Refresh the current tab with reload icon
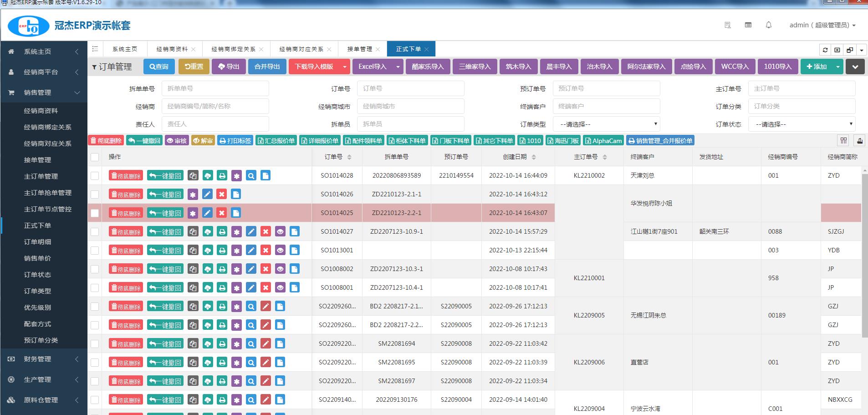 pos(825,50)
